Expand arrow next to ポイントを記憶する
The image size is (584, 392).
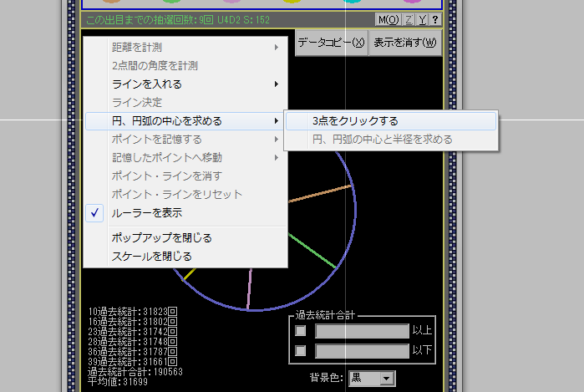[277, 140]
